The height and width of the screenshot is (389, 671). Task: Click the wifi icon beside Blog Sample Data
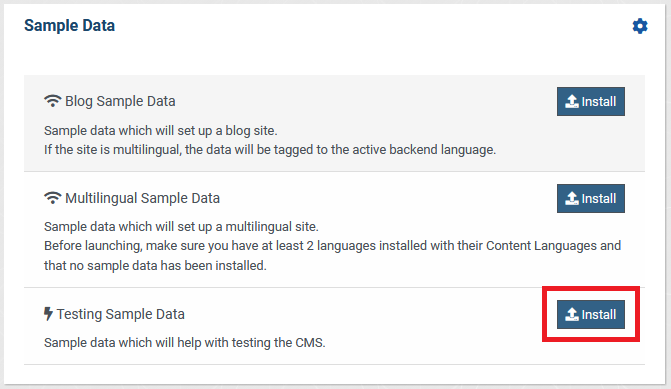[x=53, y=101]
